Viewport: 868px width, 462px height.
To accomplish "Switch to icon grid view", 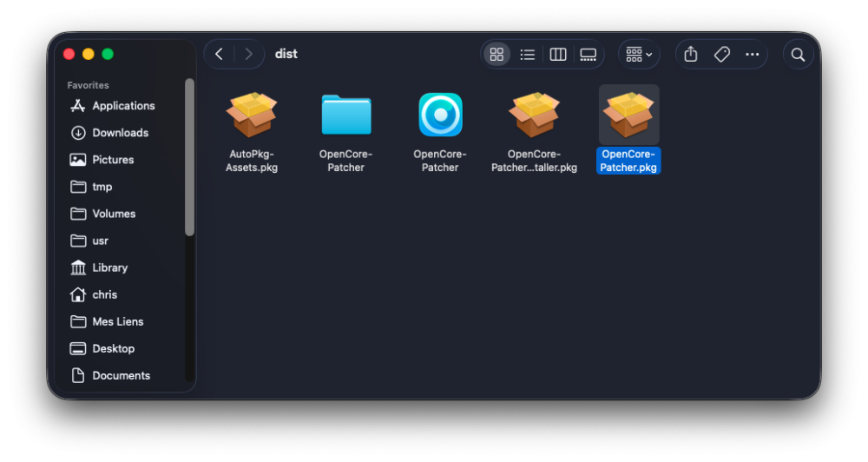I will (x=496, y=55).
